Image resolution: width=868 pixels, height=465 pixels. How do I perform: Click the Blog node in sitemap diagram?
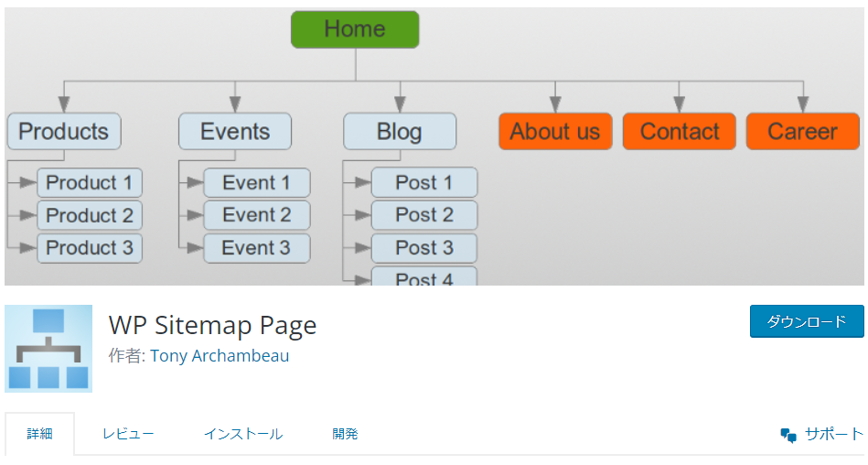point(400,132)
